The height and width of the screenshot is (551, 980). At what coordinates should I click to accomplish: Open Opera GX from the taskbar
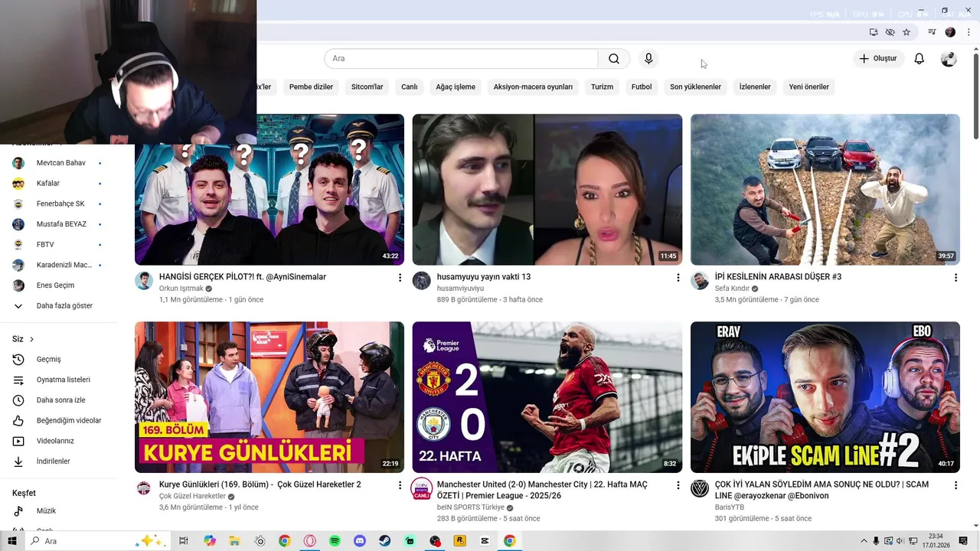tap(310, 541)
